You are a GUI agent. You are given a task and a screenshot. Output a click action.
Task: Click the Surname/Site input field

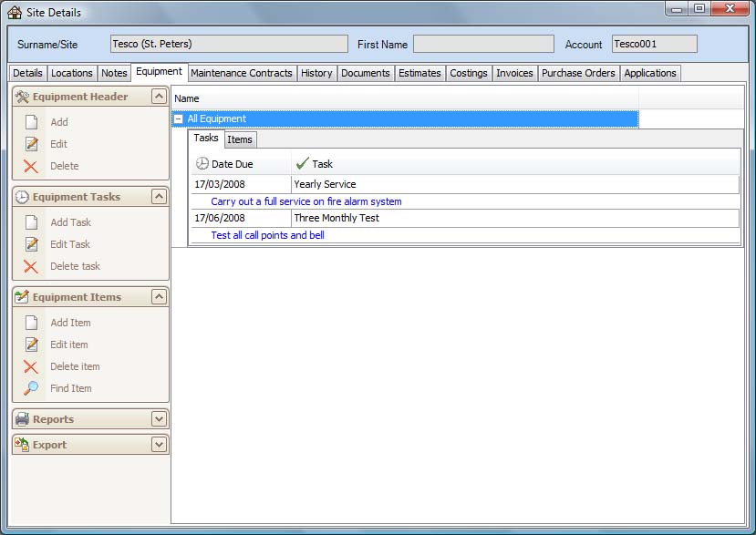click(x=229, y=44)
